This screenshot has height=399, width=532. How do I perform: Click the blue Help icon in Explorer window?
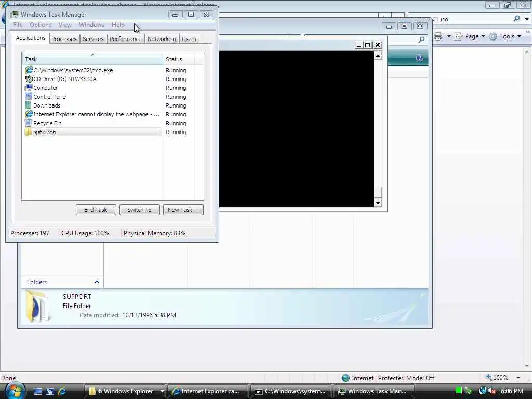(x=419, y=58)
